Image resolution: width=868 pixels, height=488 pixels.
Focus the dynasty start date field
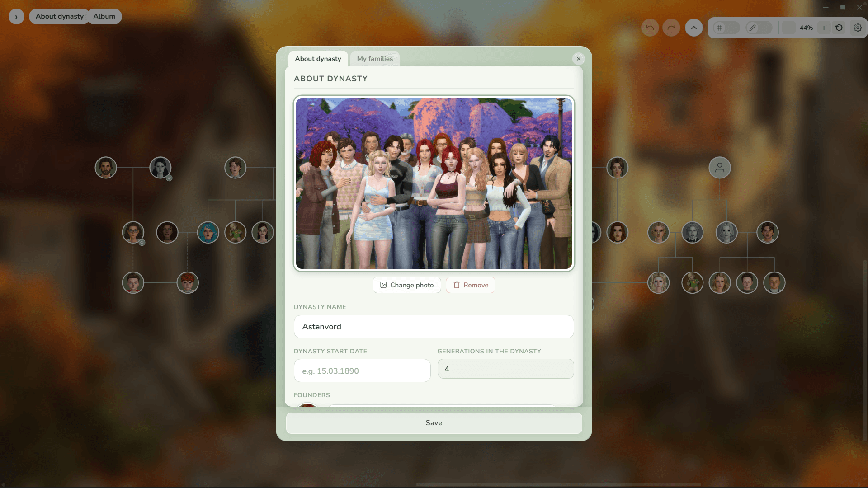point(362,371)
